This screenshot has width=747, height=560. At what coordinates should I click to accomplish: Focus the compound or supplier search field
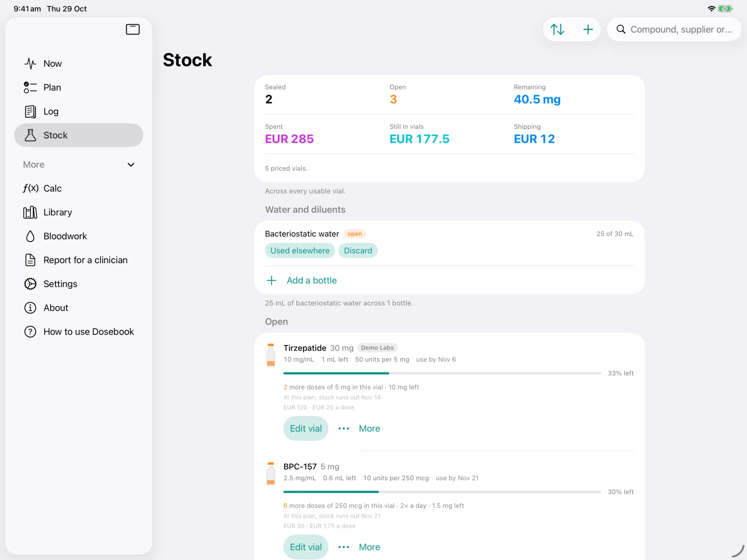click(x=674, y=29)
